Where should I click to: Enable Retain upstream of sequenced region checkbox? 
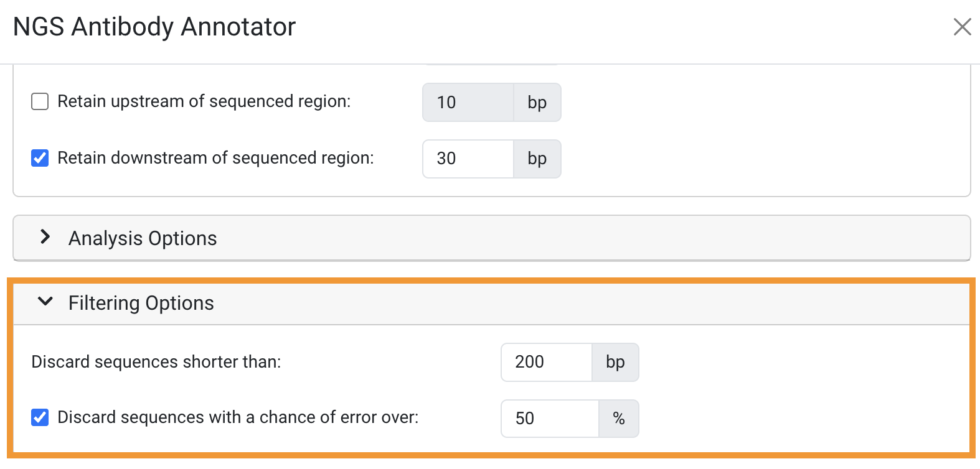coord(40,101)
